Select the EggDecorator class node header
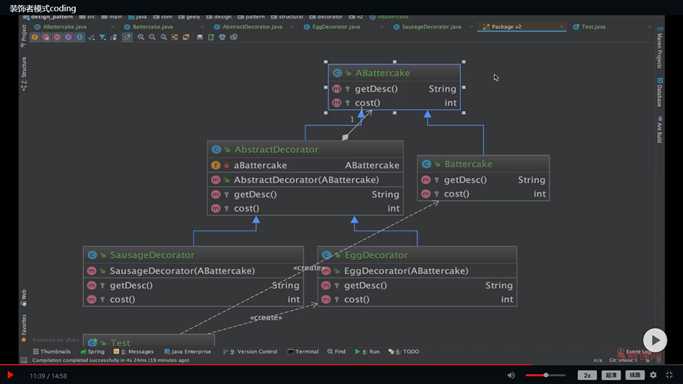683x384 pixels. click(417, 255)
